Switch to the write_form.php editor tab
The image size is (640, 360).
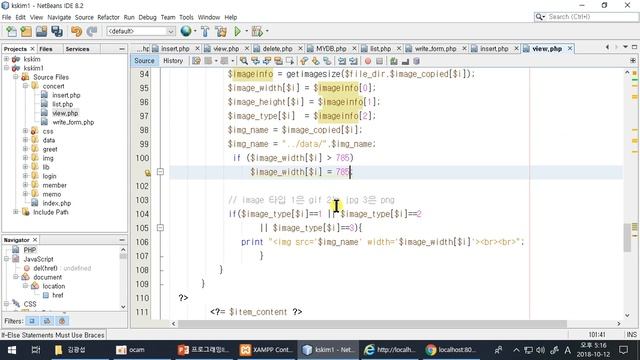(x=435, y=49)
